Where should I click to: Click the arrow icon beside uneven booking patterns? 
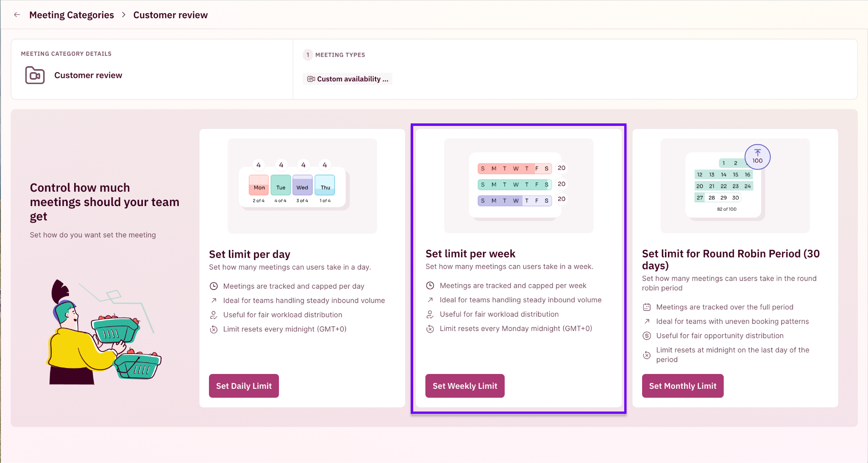[x=647, y=321]
